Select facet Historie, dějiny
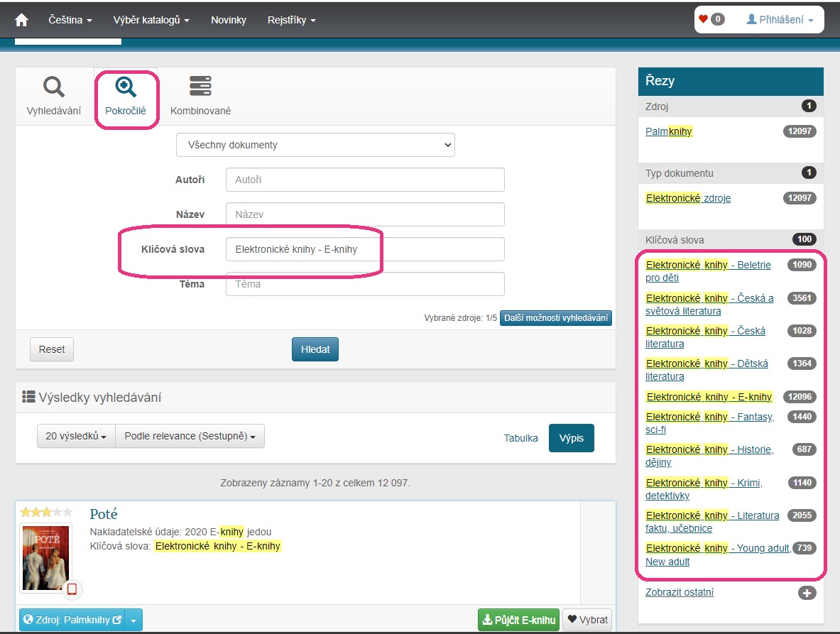 [x=709, y=456]
